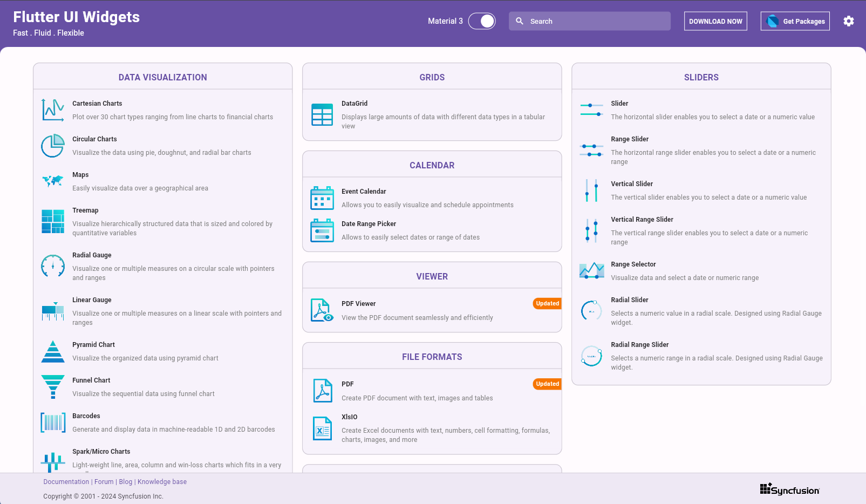
Task: Select the Cartesian Charts title
Action: [97, 104]
